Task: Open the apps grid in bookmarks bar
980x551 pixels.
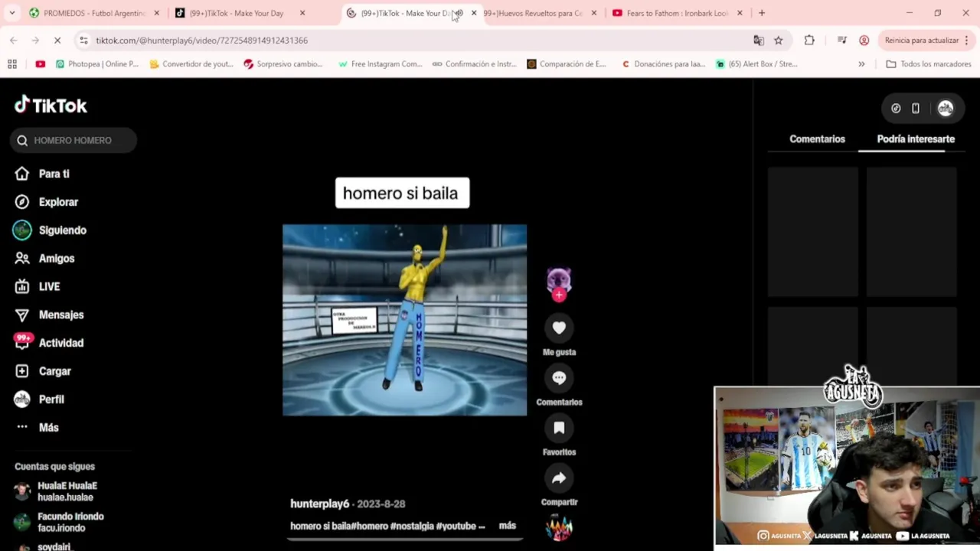Action: [x=11, y=64]
